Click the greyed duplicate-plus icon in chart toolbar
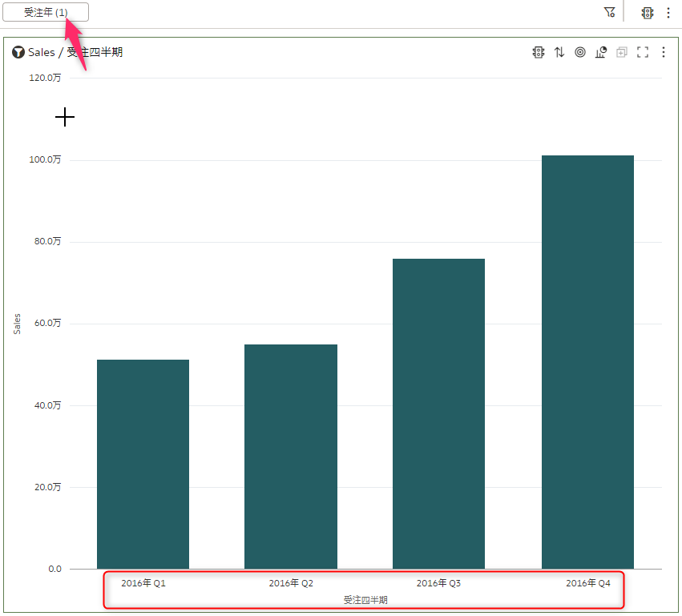Screen dimensions: 682x616 [622, 52]
